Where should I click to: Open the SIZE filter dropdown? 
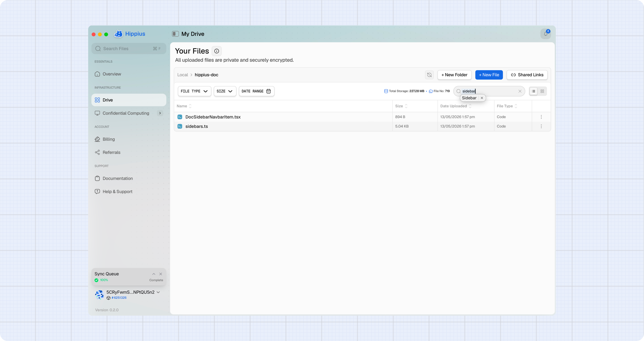pos(225,91)
